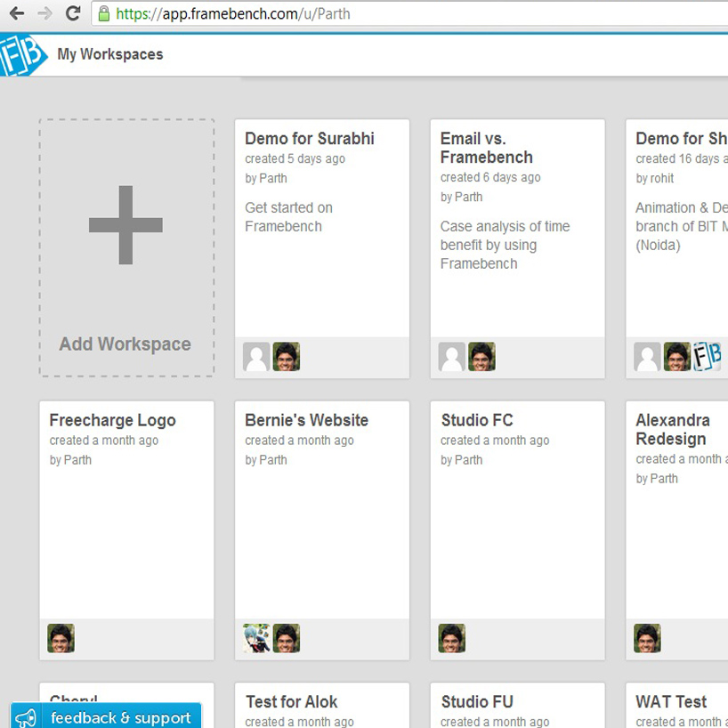
Task: Click the Framebench FB logo
Action: (x=21, y=55)
